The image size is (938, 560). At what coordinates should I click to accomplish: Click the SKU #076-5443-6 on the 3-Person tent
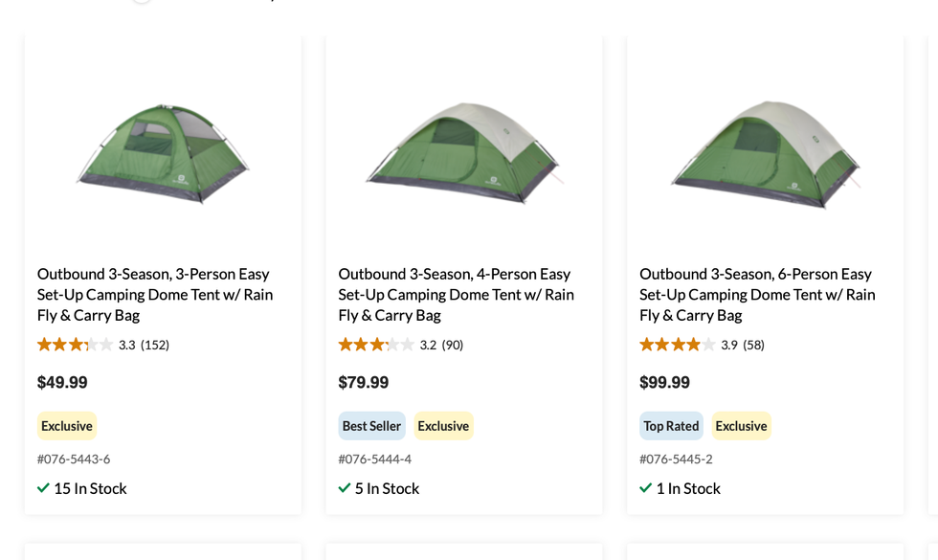tap(74, 459)
